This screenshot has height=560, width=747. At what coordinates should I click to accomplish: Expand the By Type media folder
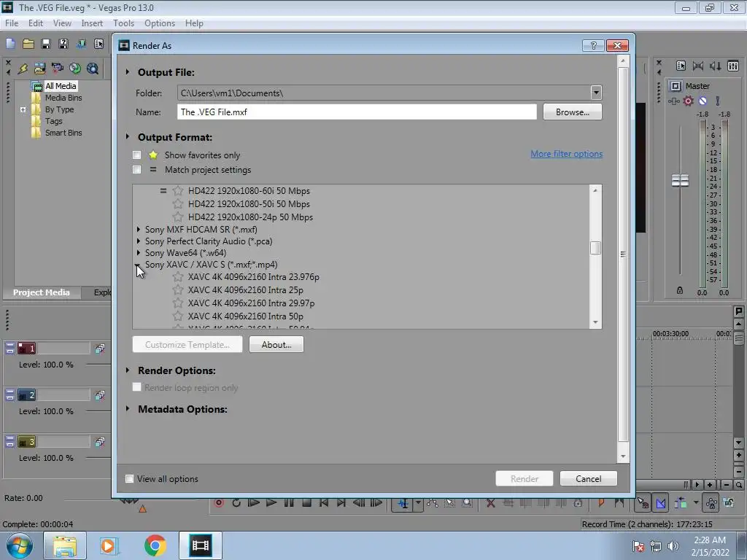coord(23,109)
